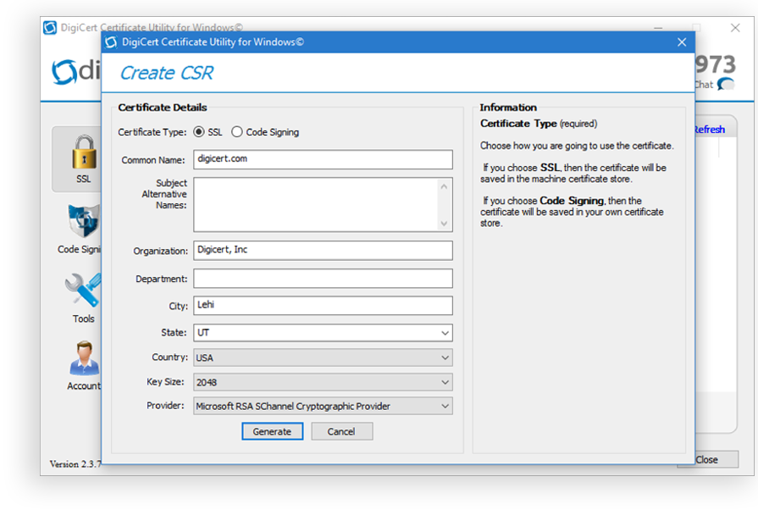758x532 pixels.
Task: Click the Common Name input field
Action: (323, 159)
